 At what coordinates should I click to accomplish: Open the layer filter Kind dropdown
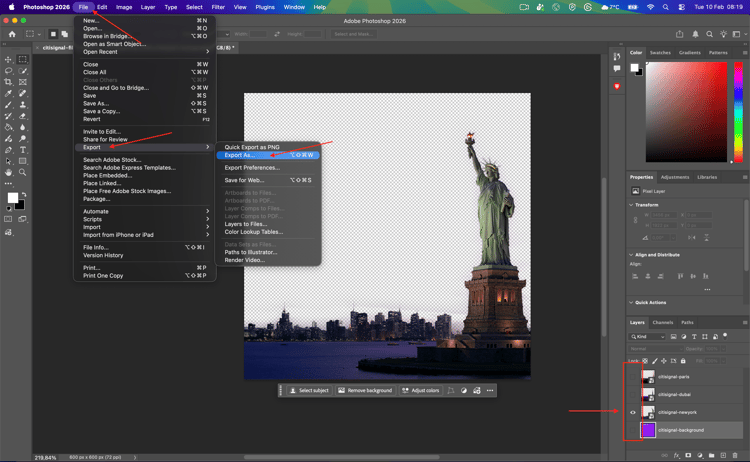[648, 337]
